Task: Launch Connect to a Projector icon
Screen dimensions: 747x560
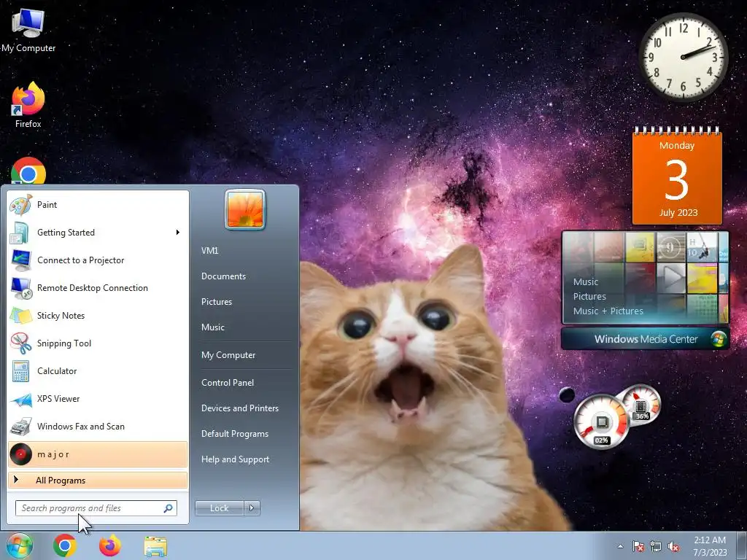Action: pos(21,260)
